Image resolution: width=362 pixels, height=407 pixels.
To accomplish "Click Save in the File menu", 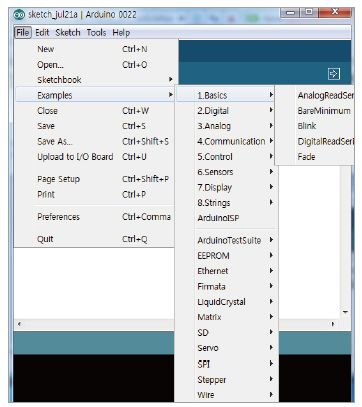I will (x=95, y=126).
